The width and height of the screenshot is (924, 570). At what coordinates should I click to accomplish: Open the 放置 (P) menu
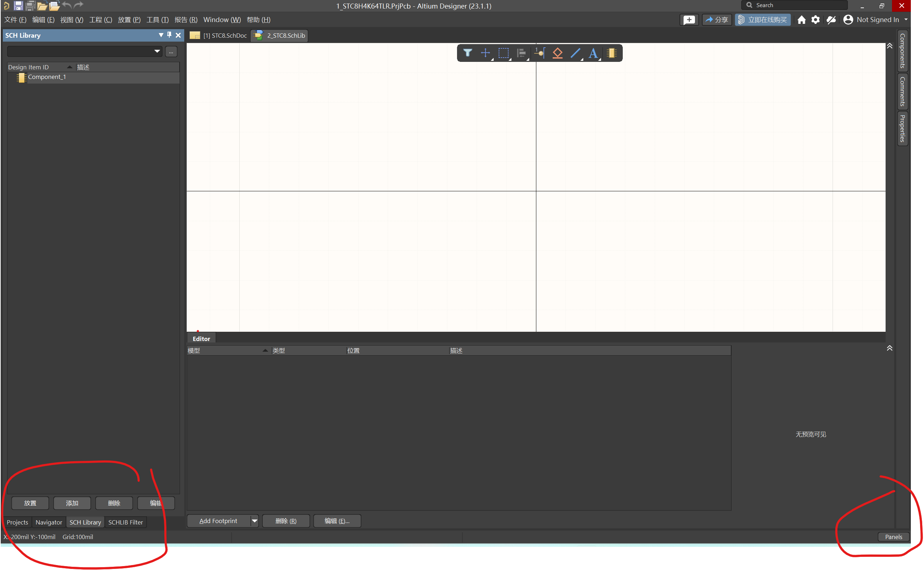(x=129, y=20)
